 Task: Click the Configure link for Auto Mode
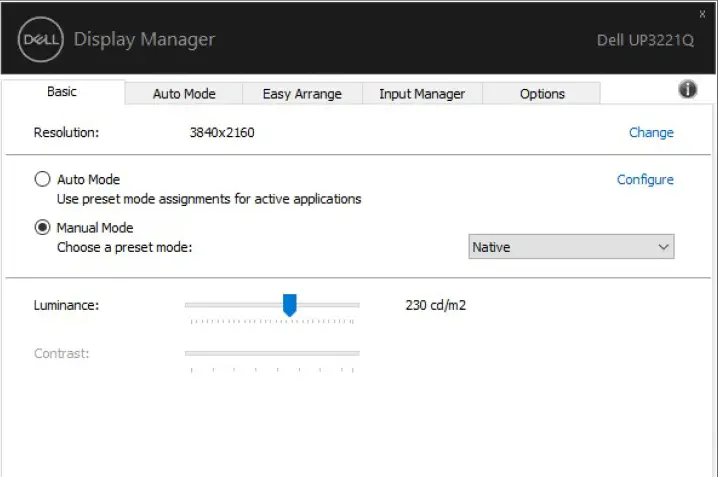pyautogui.click(x=645, y=179)
